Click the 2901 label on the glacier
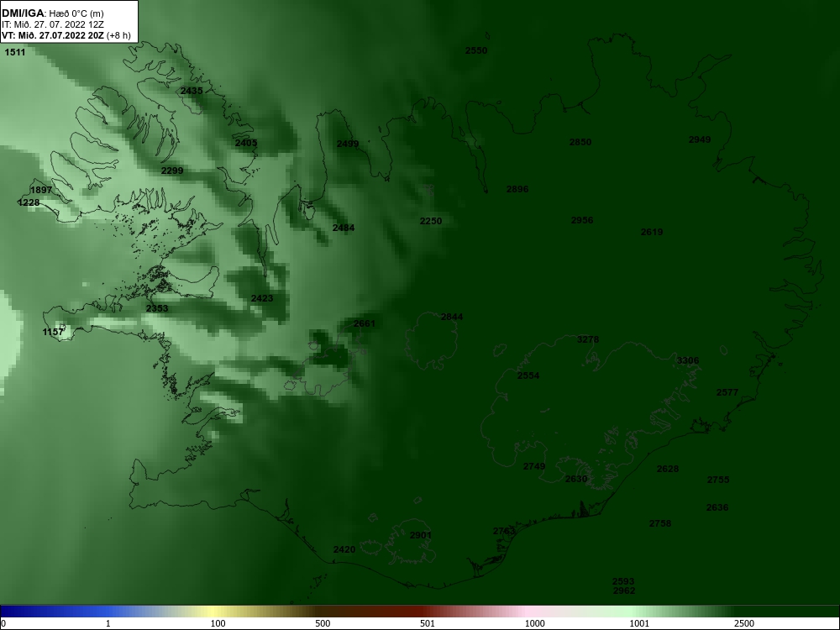This screenshot has width=840, height=630. coord(421,536)
